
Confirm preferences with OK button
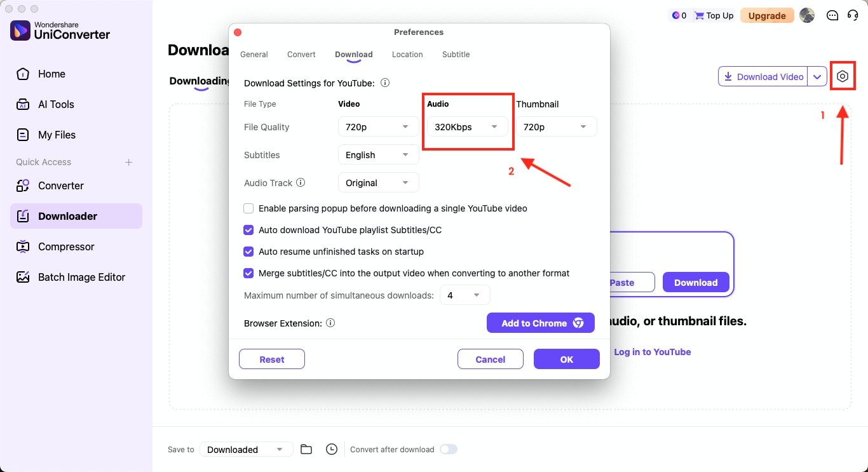coord(567,359)
